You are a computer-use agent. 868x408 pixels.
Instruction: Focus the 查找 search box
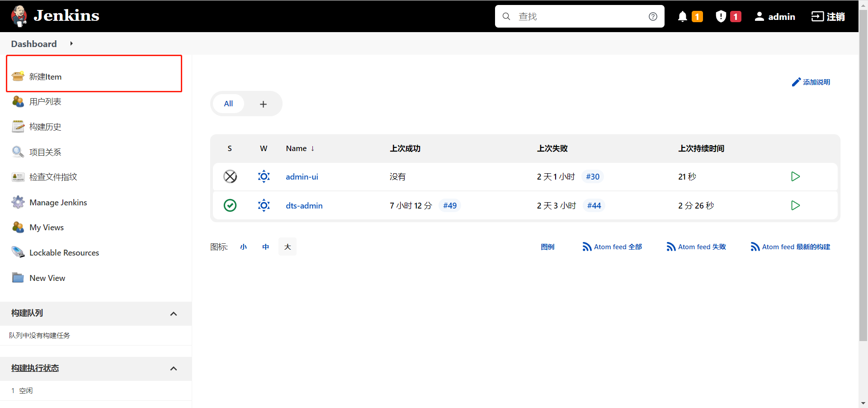(x=580, y=16)
